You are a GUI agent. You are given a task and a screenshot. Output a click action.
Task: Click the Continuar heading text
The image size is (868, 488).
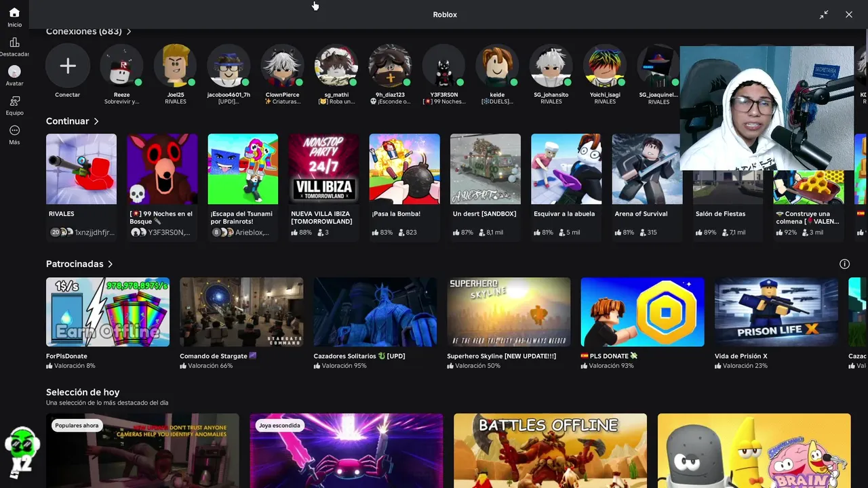click(68, 121)
